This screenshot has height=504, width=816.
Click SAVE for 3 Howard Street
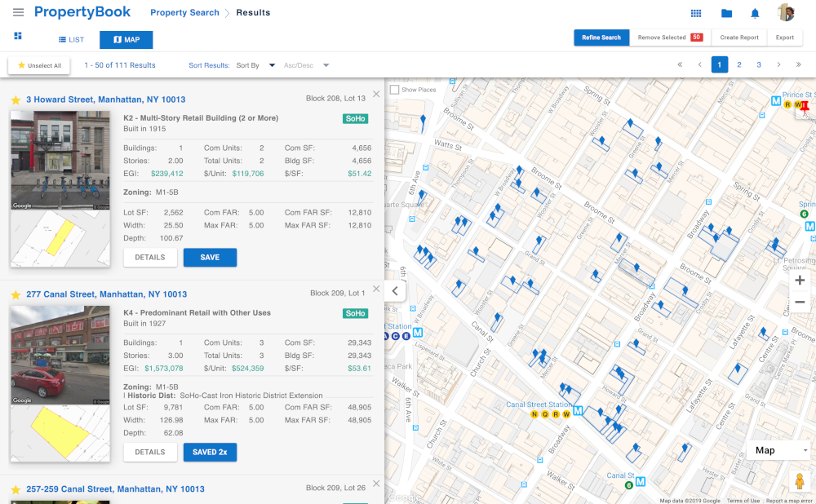tap(210, 258)
